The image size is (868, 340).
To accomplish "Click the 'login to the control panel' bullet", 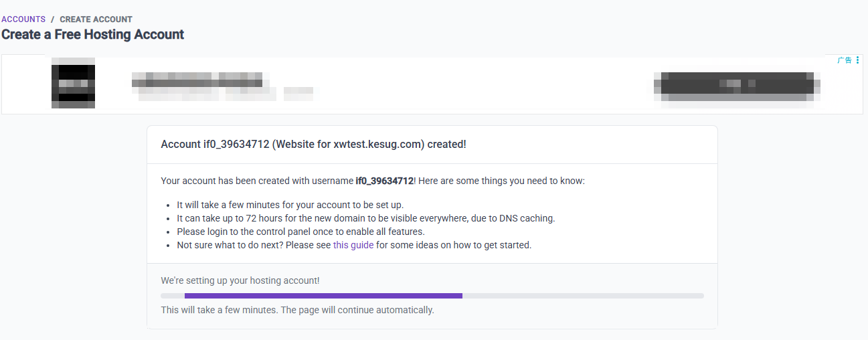I will pos(300,232).
